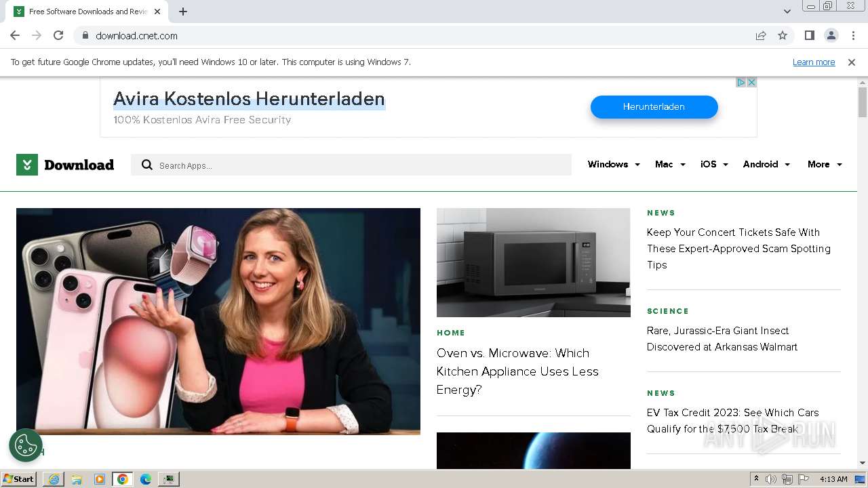Open Microsoft Edge from taskbar
This screenshot has height=488, width=868.
(146, 479)
